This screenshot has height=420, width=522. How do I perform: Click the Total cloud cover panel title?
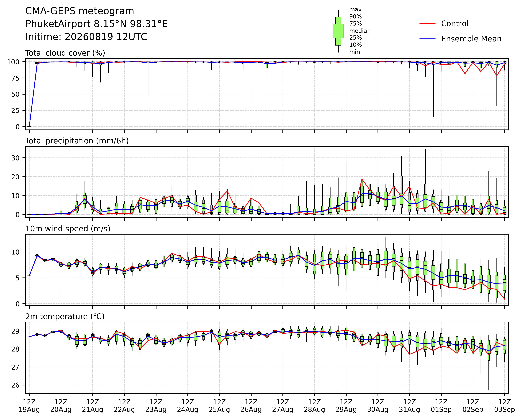65,53
